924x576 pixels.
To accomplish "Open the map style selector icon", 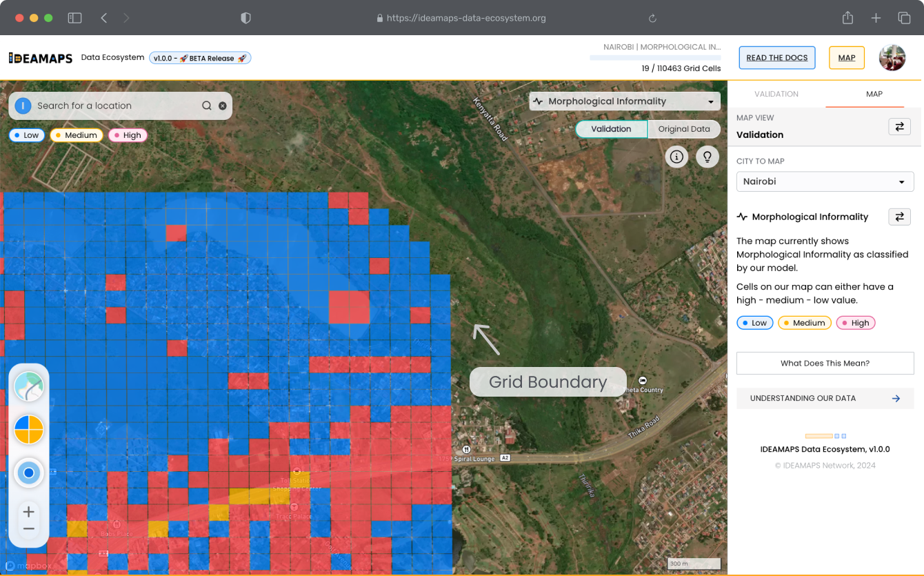I will (x=29, y=387).
